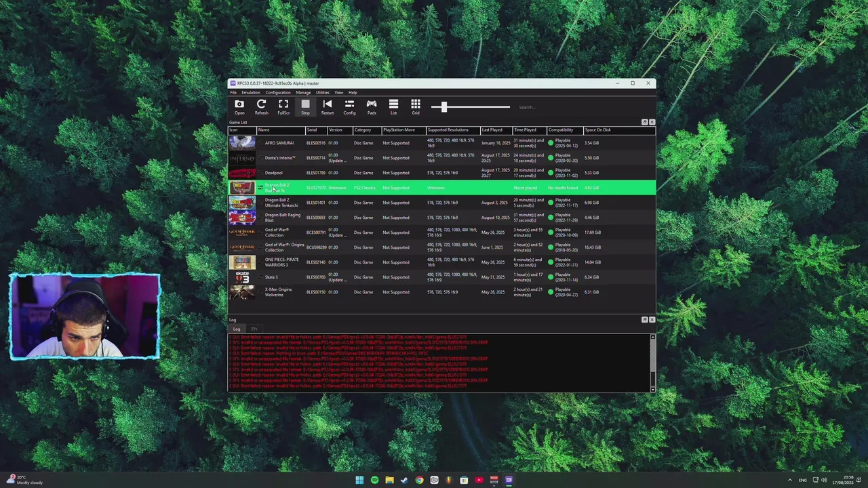The height and width of the screenshot is (488, 868).
Task: Sort by Space On Disk column header
Action: coord(618,130)
